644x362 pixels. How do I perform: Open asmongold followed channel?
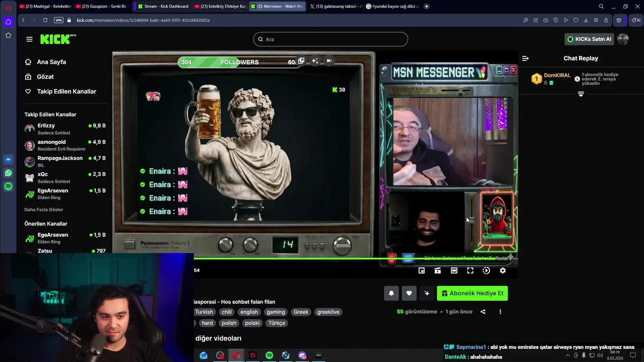(65, 145)
